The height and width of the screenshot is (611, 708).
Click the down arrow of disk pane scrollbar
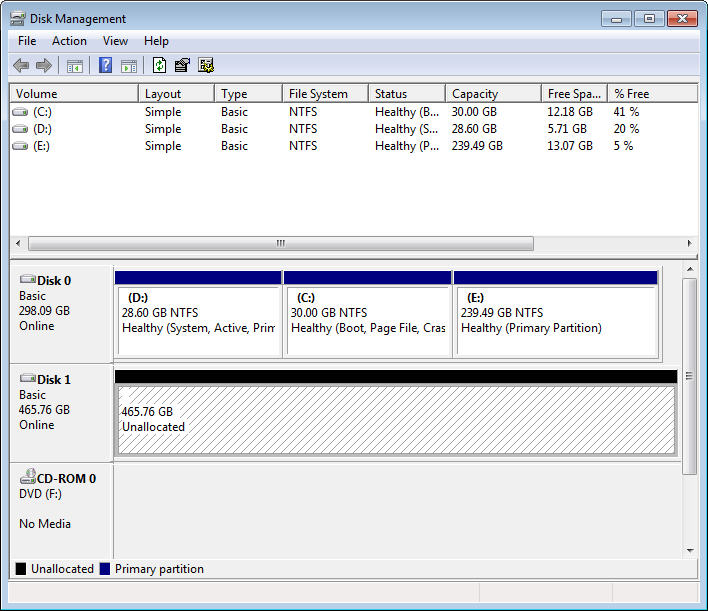[x=690, y=550]
